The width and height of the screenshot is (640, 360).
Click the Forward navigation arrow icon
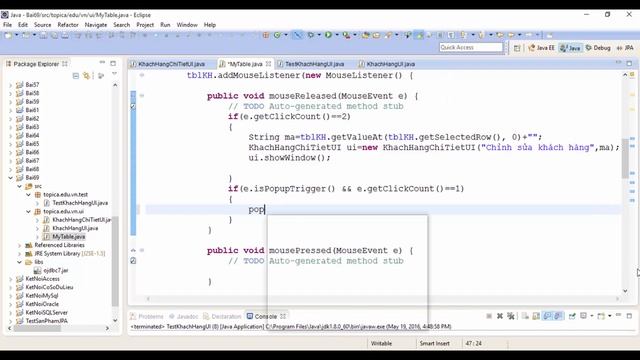tap(528, 35)
